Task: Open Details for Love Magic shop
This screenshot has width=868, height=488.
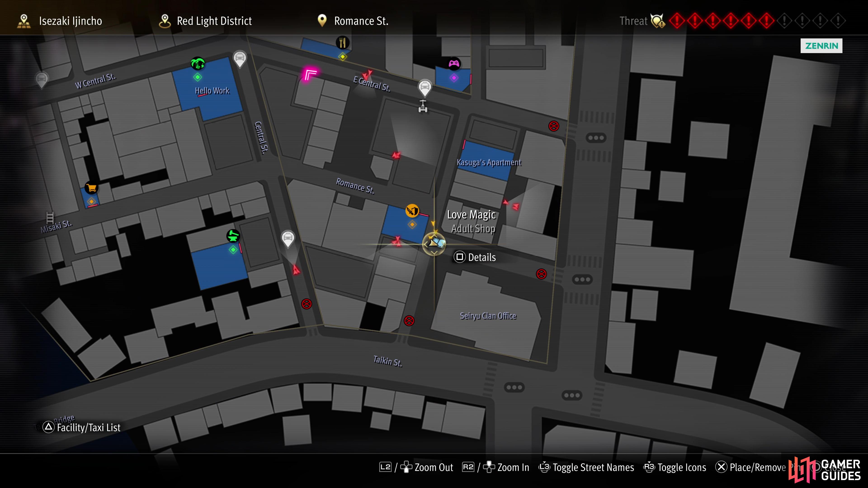Action: 475,257
